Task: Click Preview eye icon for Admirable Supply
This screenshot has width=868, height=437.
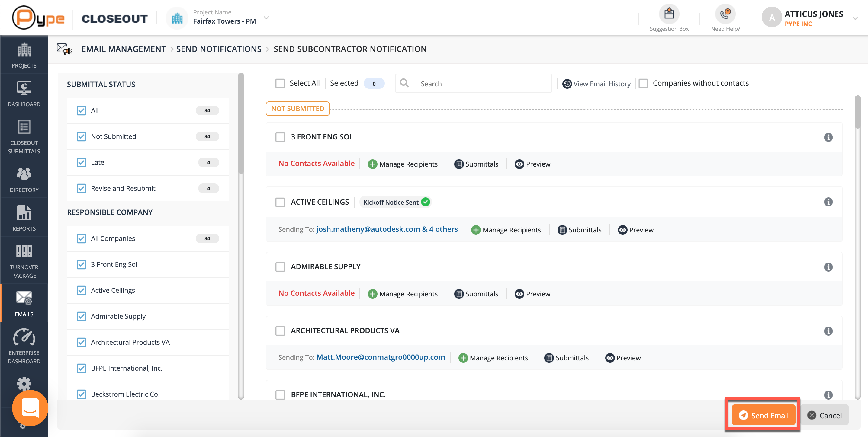Action: point(519,294)
